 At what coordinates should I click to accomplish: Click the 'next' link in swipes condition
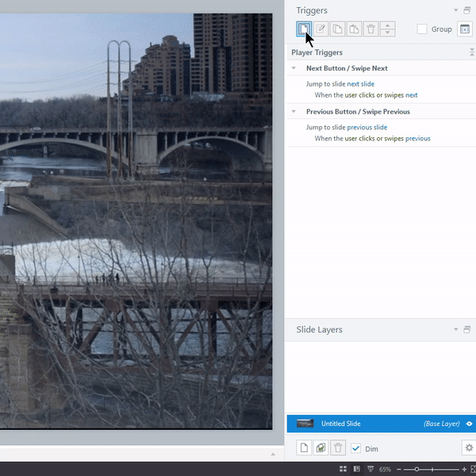[x=411, y=95]
